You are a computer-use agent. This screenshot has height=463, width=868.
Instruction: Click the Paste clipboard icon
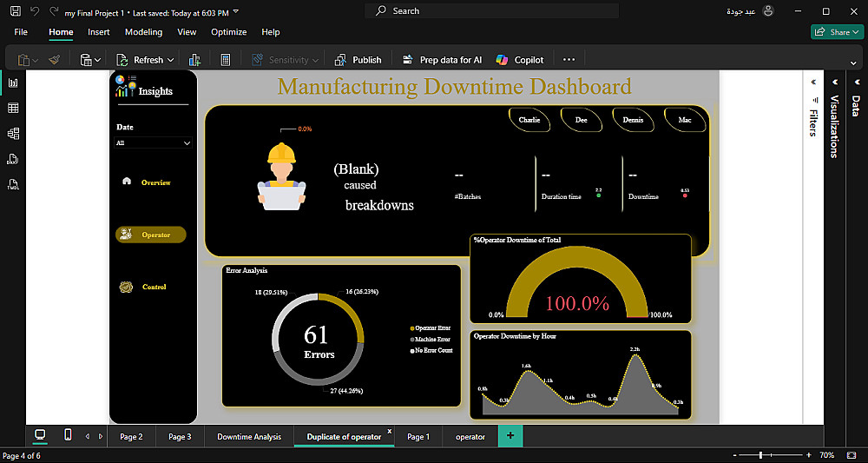23,60
